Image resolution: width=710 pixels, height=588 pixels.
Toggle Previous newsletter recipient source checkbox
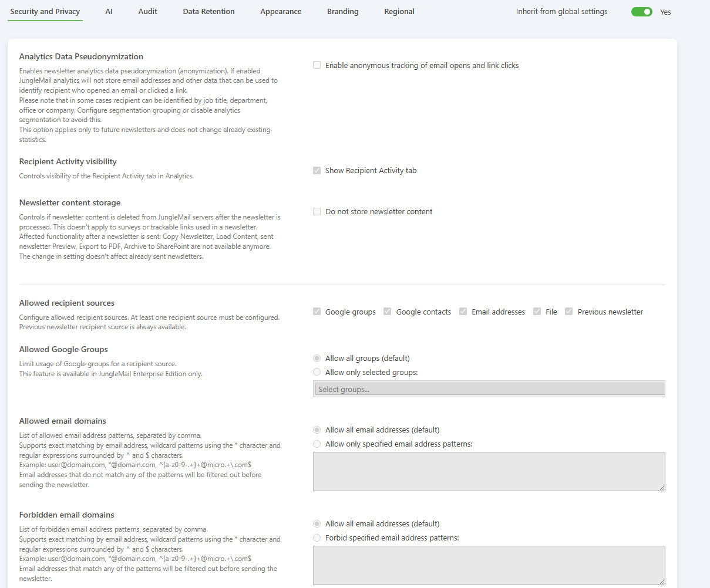569,312
